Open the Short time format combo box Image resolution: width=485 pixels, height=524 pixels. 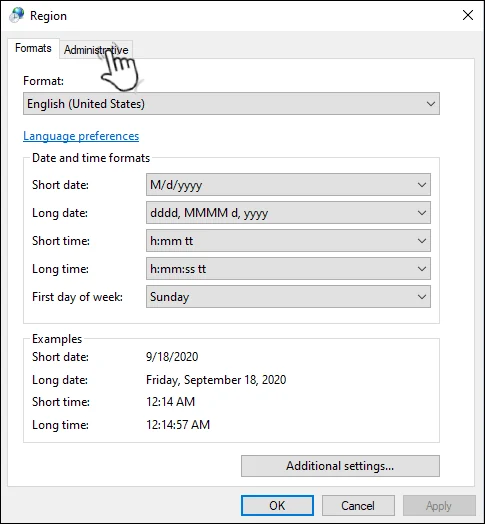288,241
